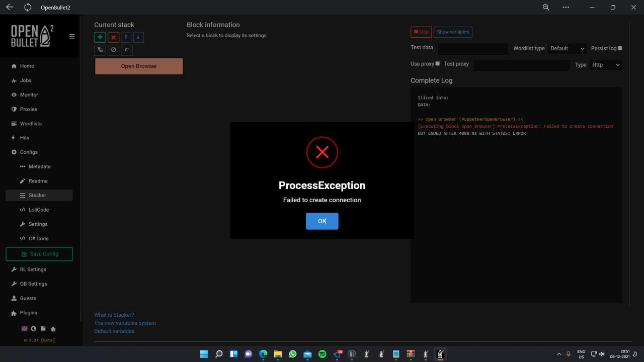Open the 'What is Stacker?' help link

coord(114,314)
